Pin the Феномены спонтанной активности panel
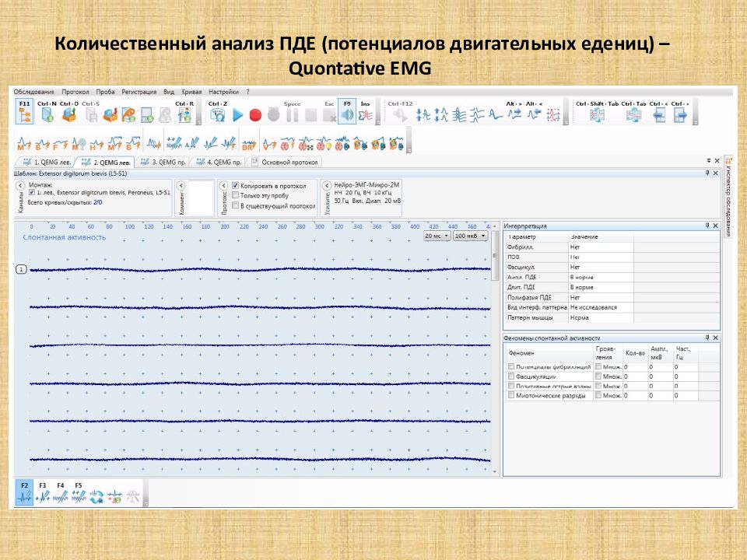Image resolution: width=747 pixels, height=560 pixels. click(x=707, y=338)
